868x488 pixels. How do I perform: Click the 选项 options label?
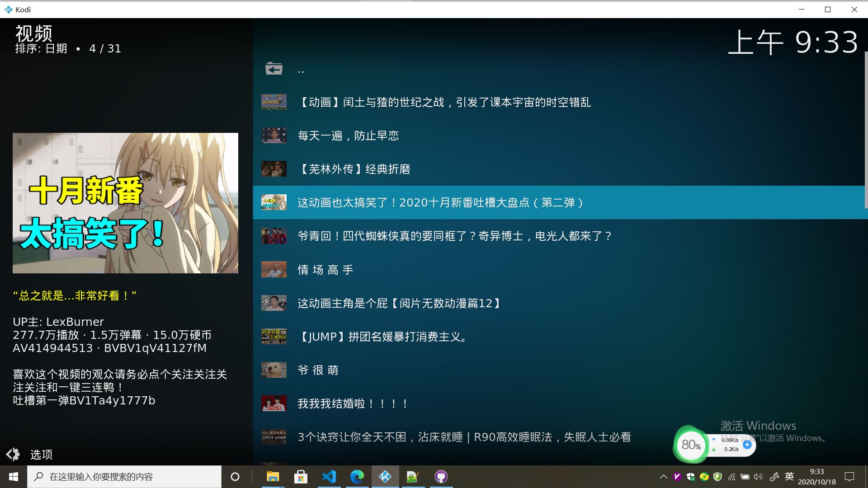42,455
